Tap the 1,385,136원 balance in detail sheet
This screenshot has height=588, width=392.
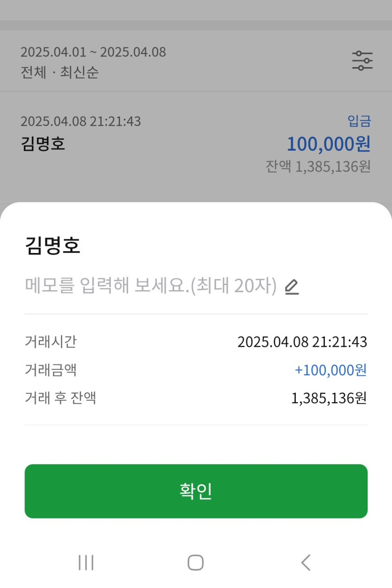(x=329, y=398)
